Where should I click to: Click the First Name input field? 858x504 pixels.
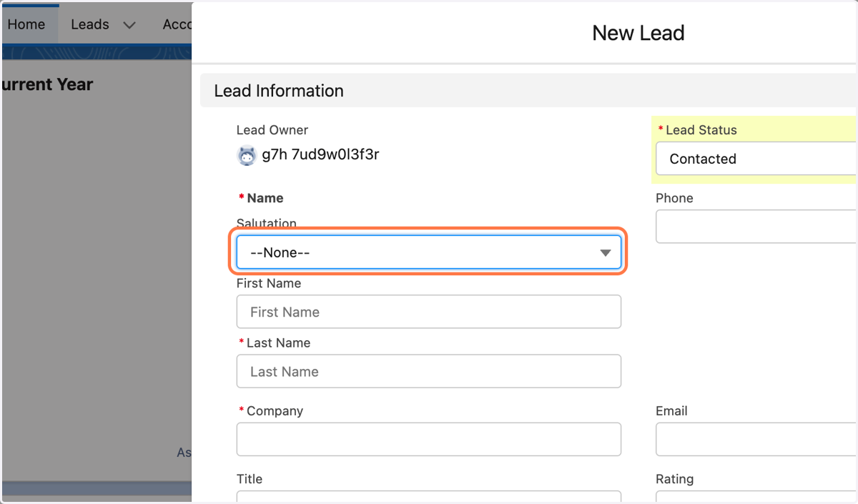(428, 312)
